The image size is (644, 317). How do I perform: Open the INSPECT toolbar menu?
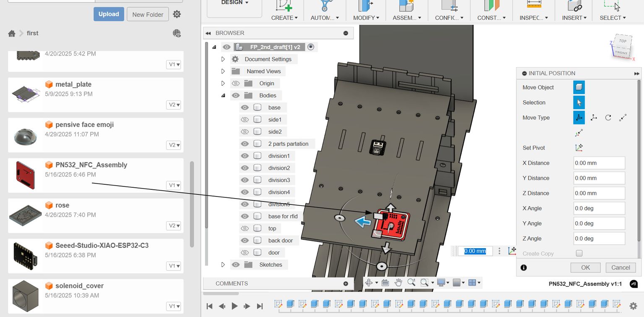click(x=534, y=18)
